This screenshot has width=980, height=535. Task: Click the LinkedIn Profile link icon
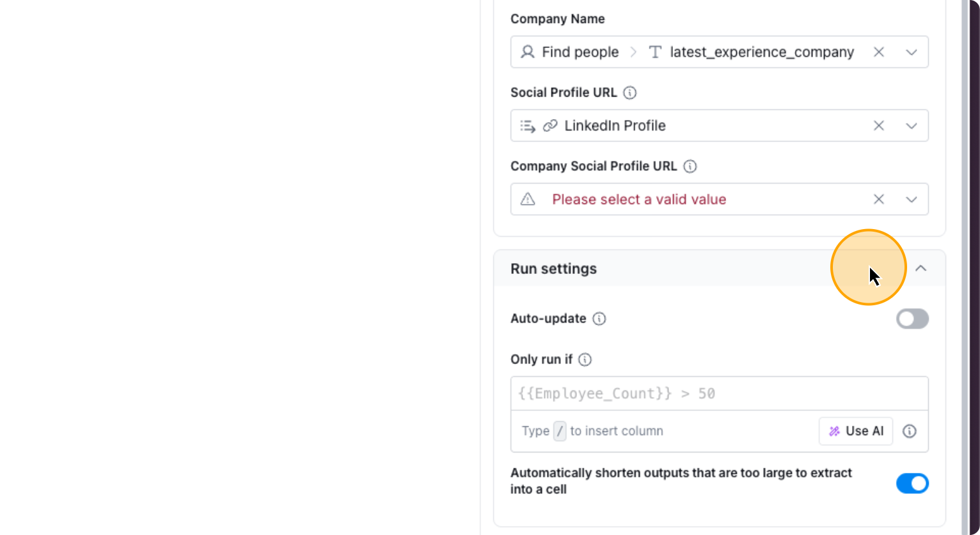550,125
